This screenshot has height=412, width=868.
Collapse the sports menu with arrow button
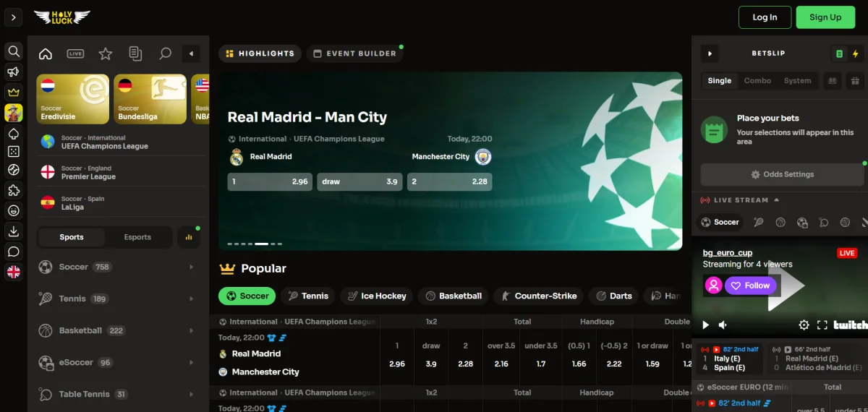pyautogui.click(x=190, y=53)
